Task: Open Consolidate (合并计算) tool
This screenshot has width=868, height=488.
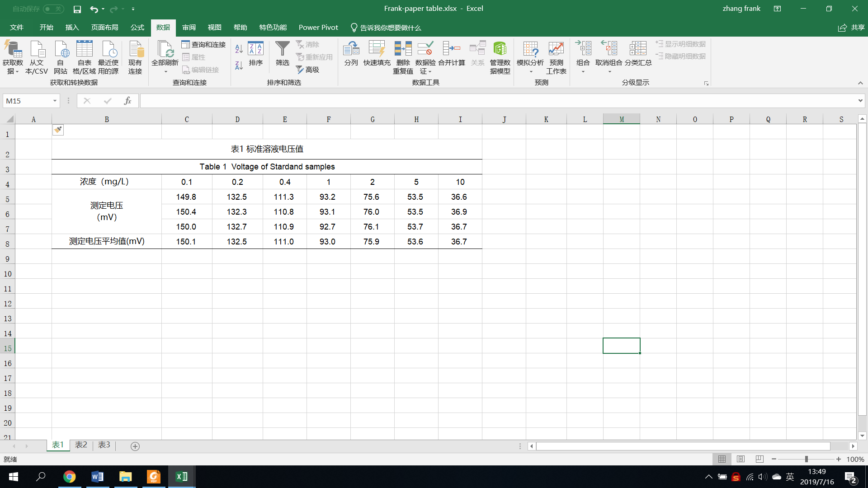Action: (452, 54)
